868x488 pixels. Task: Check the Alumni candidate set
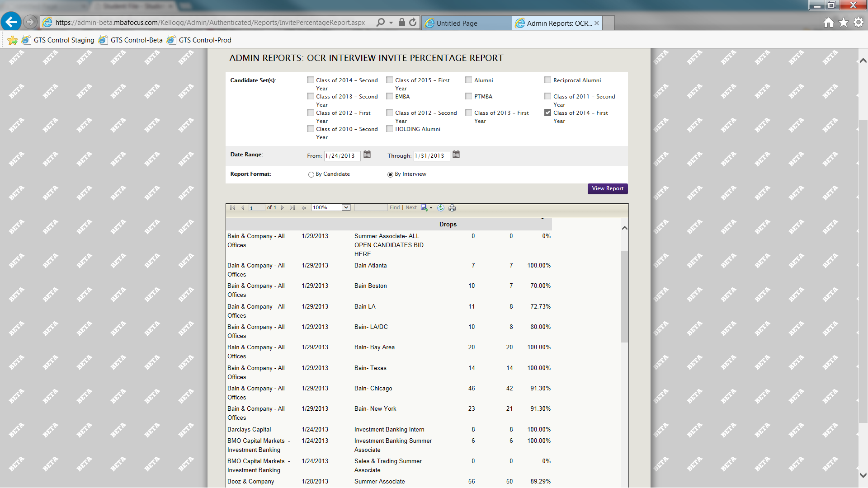(x=468, y=80)
